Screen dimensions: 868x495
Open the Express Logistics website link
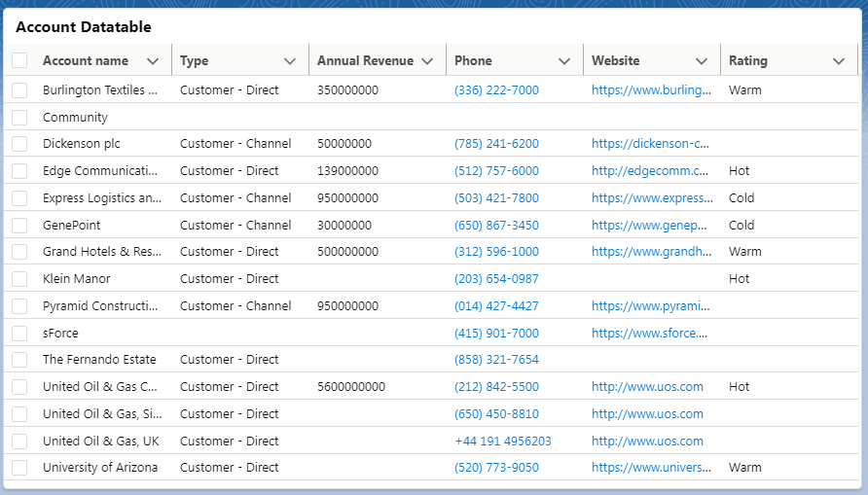click(x=652, y=198)
